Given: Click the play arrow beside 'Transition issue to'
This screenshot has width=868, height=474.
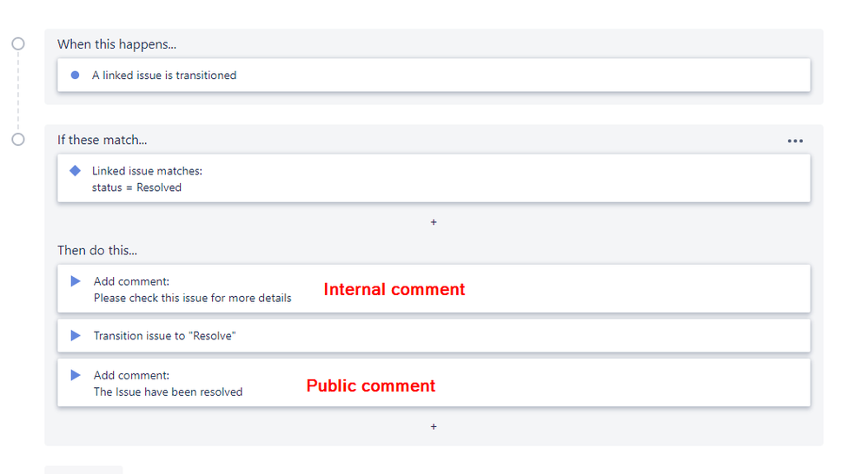Looking at the screenshot, I should pos(76,335).
